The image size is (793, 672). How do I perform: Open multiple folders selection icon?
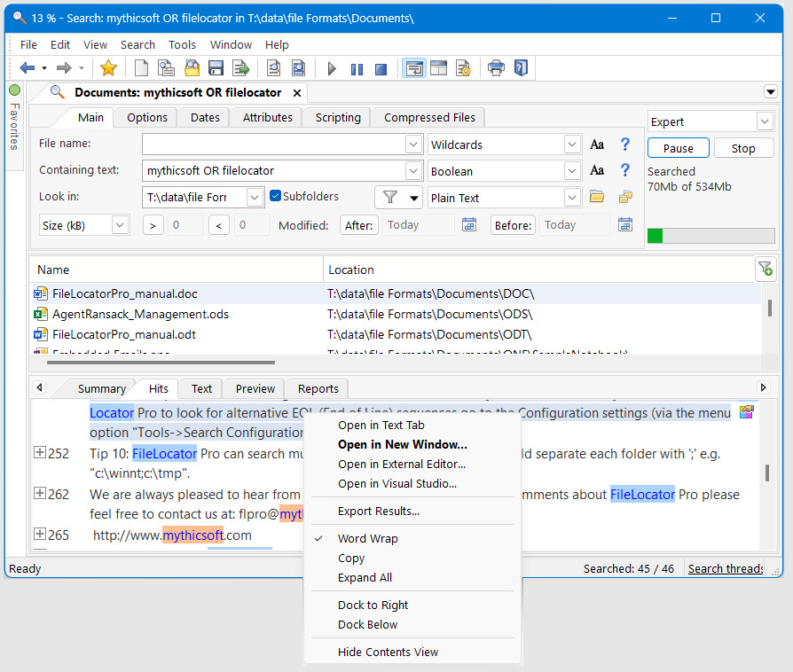[x=625, y=197]
